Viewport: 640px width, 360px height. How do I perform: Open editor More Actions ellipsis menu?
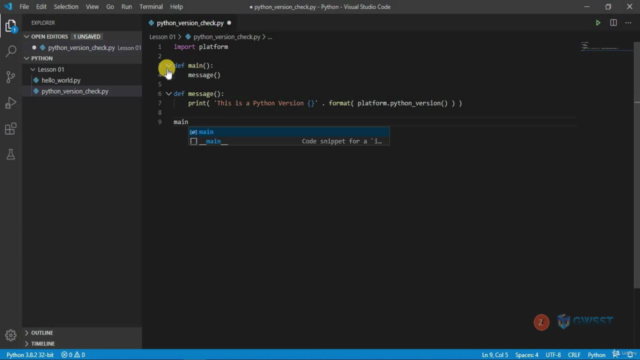pyautogui.click(x=628, y=23)
